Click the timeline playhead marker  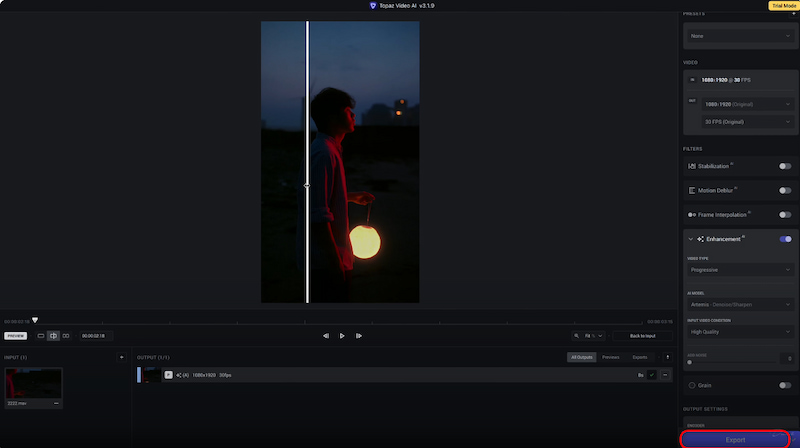pyautogui.click(x=35, y=320)
